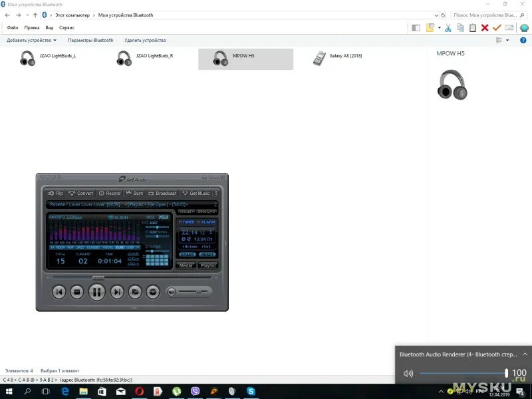This screenshot has height=399, width=532.
Task: Click the Cut scissors icon in toolbar
Action: (448, 28)
